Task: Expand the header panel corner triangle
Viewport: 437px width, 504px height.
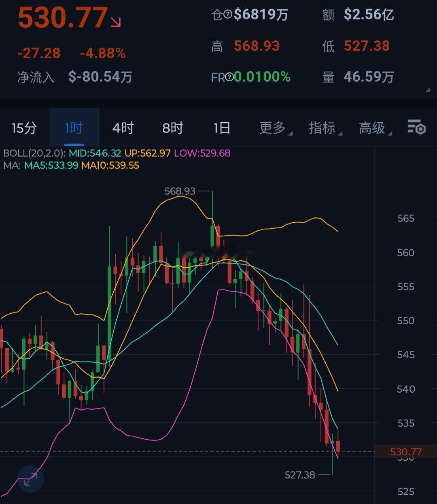Action: (x=428, y=90)
